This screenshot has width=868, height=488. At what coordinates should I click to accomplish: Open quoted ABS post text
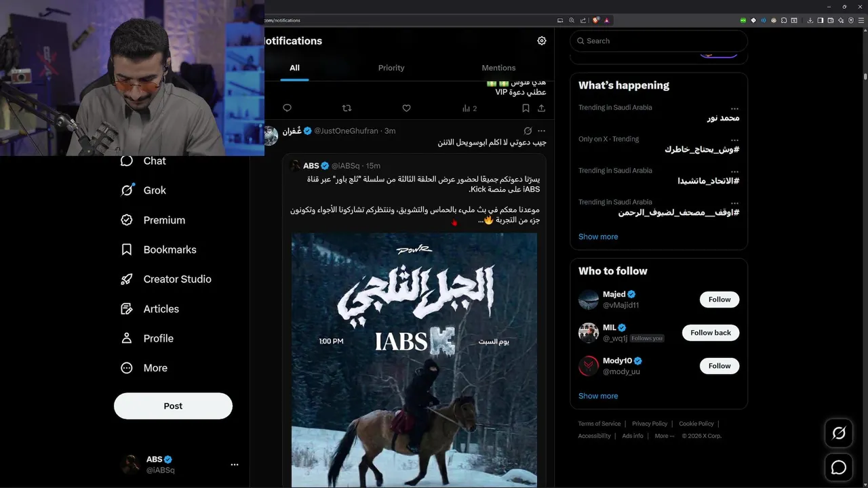415,200
